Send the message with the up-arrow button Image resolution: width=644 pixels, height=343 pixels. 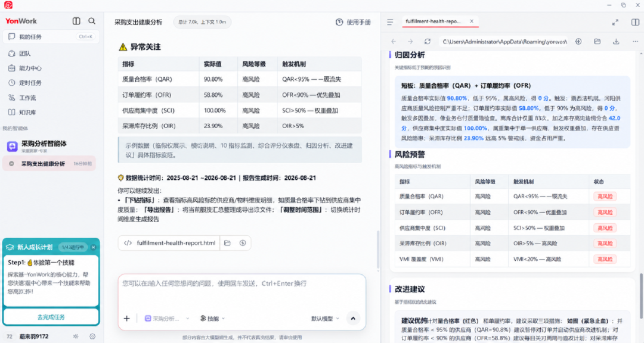pyautogui.click(x=353, y=319)
